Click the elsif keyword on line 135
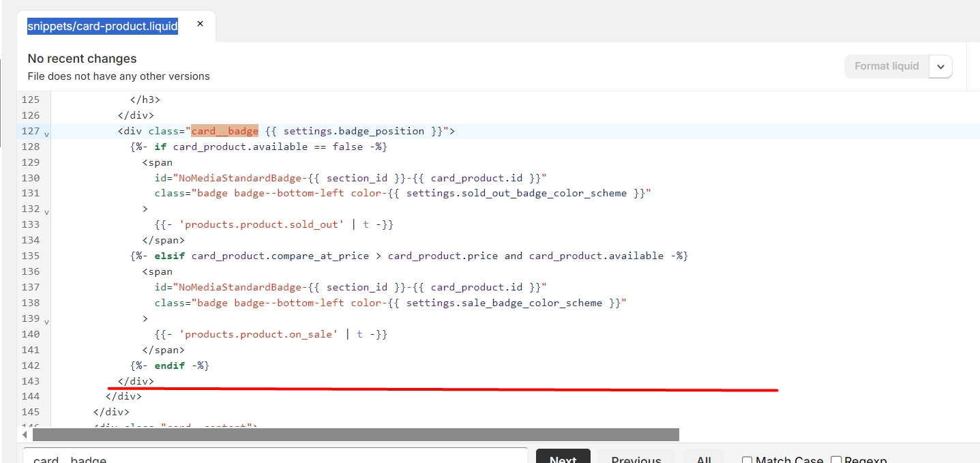This screenshot has height=463, width=980. (x=170, y=256)
